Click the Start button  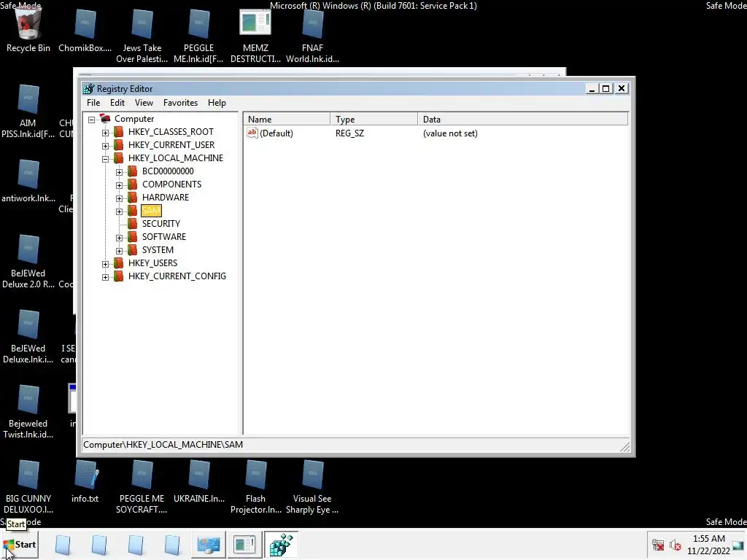[19, 545]
